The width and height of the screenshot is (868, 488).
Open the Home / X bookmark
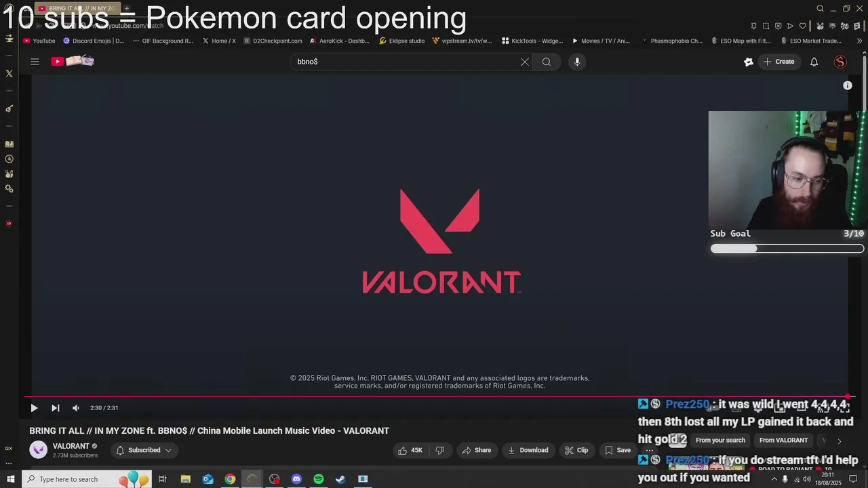click(x=219, y=41)
